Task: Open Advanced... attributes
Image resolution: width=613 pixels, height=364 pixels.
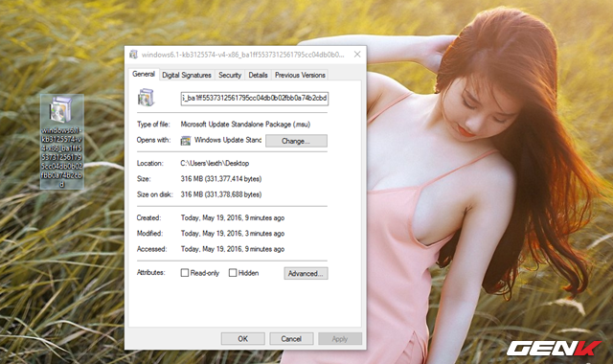Action: [306, 273]
